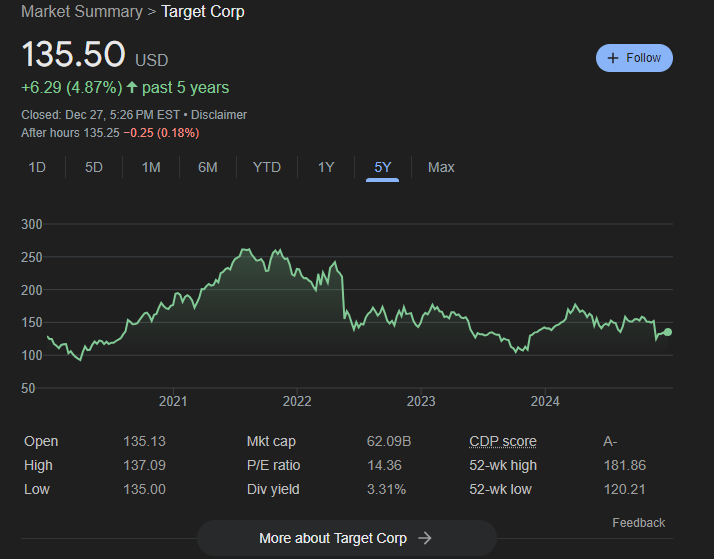714x559 pixels.
Task: Click the 2024 label on chart axis
Action: 545,401
